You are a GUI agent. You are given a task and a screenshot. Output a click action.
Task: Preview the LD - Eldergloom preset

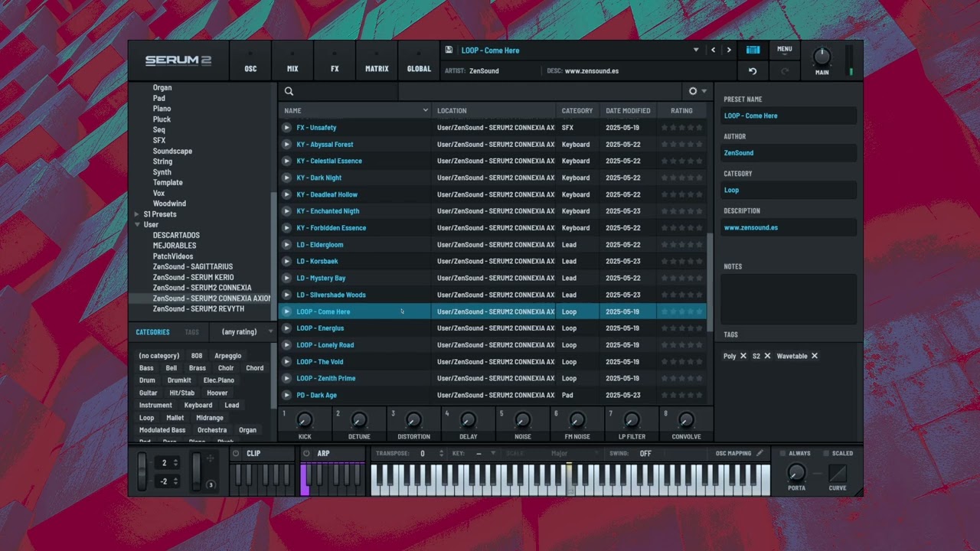tap(286, 245)
